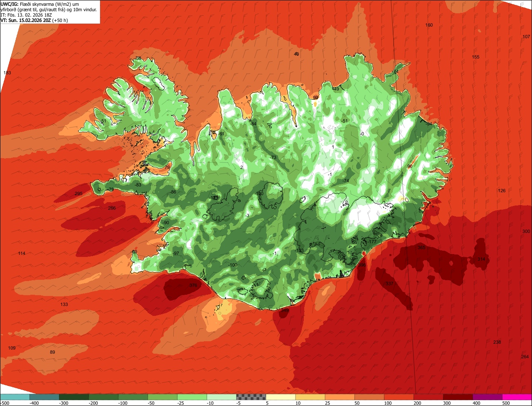Click the value '109' on the map
This screenshot has height=406, width=532.
(12, 348)
